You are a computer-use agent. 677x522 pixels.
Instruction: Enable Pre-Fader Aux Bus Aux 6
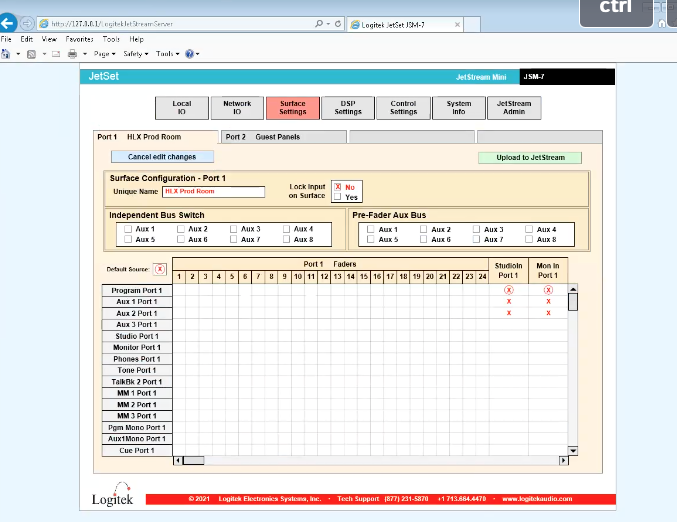pyautogui.click(x=424, y=239)
